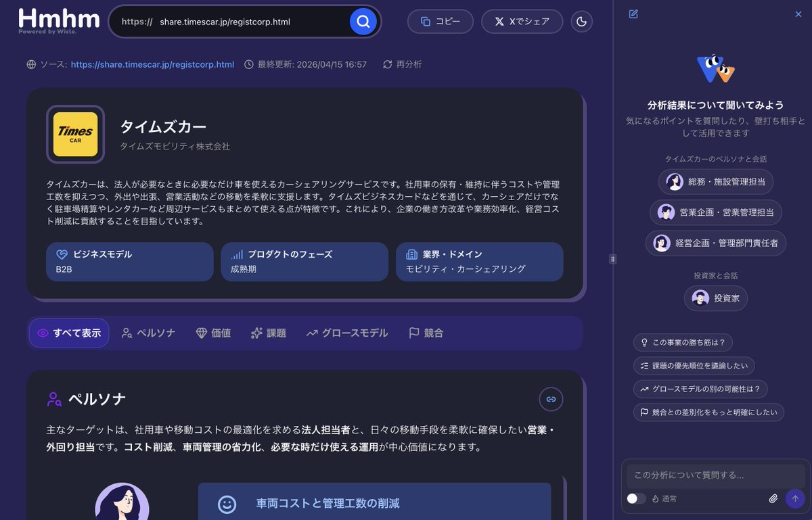The width and height of the screenshot is (812, 520).
Task: Click タイムズモビリティ株式会社 company name
Action: pyautogui.click(x=175, y=146)
